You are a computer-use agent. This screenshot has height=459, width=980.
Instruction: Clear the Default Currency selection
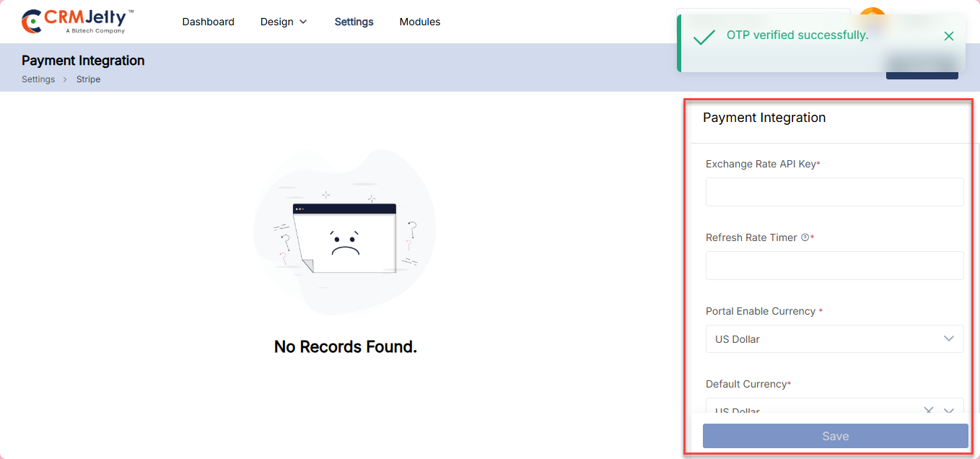point(929,410)
